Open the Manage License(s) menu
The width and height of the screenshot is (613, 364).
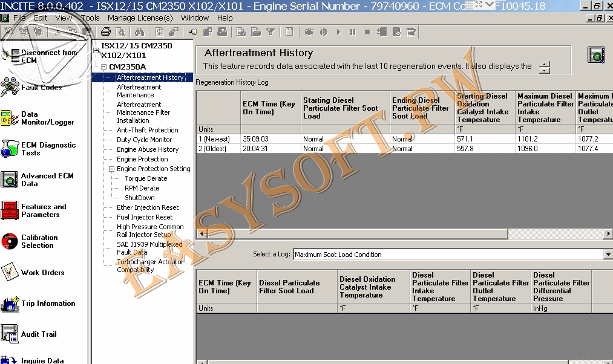tap(140, 18)
